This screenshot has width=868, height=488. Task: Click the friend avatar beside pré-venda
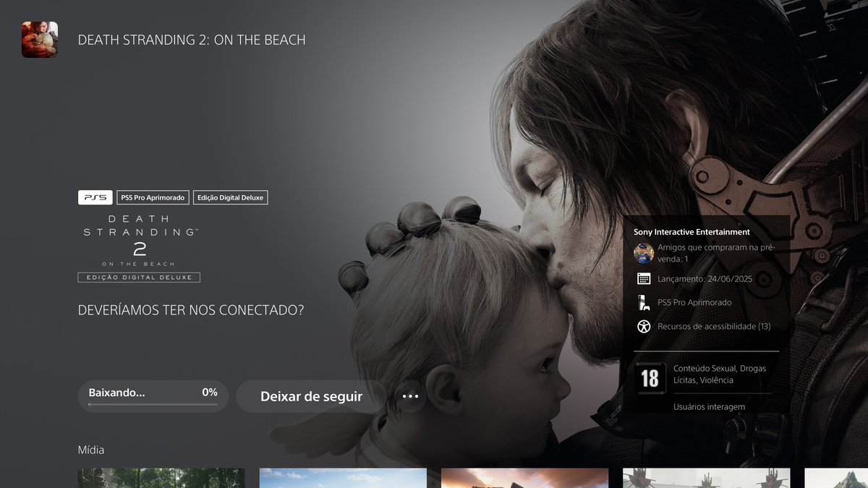[644, 253]
